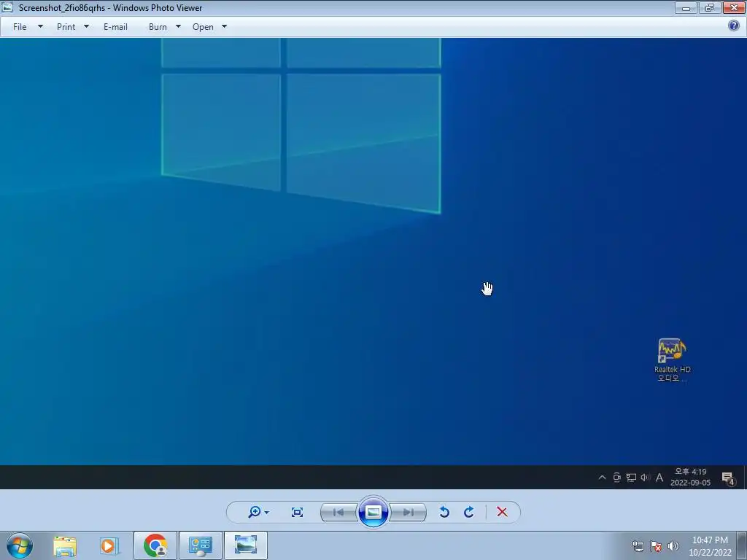Open the Print menu
Screen dimensions: 747x560
click(66, 27)
